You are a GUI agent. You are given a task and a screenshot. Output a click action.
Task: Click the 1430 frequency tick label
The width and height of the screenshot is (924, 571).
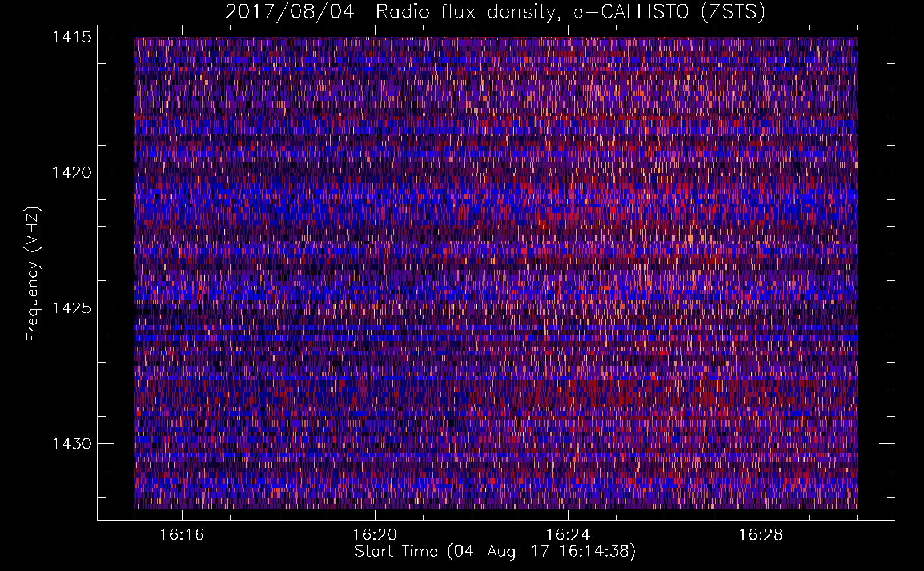[x=72, y=444]
